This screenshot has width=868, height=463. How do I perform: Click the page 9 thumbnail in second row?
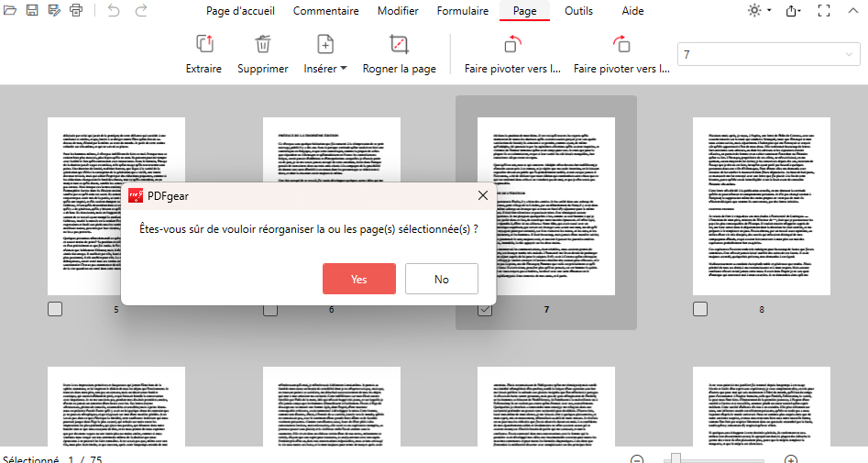pyautogui.click(x=116, y=406)
